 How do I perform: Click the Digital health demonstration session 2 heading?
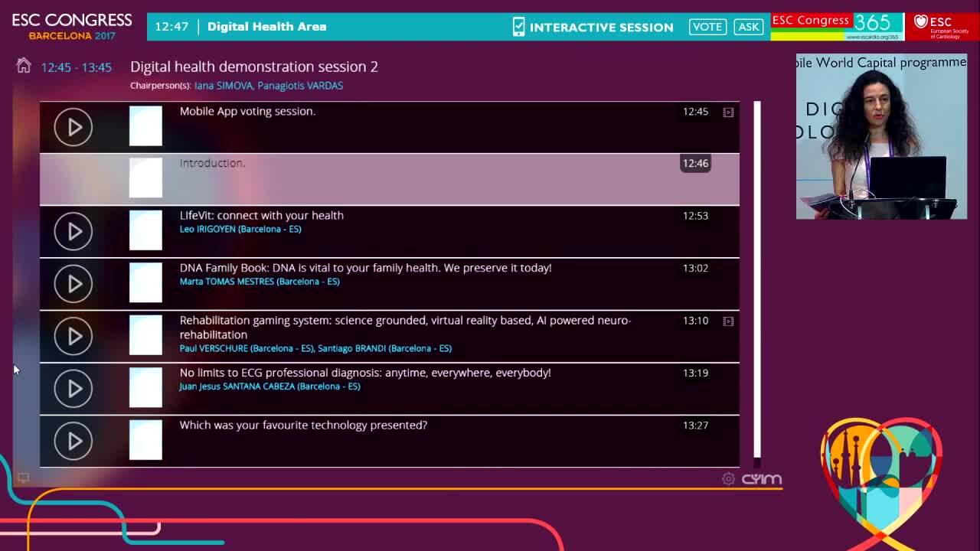(x=254, y=67)
